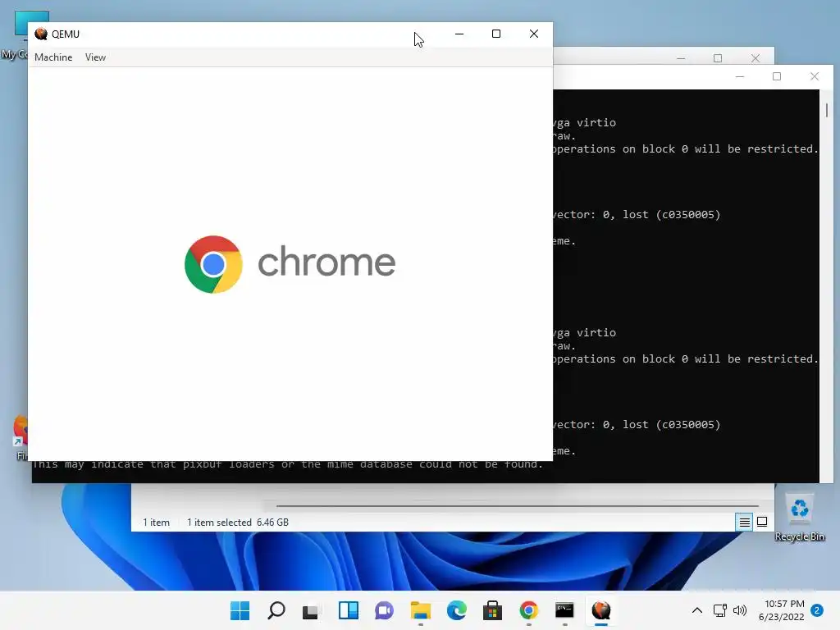
Task: Open Microsoft Store from the taskbar
Action: (x=492, y=610)
